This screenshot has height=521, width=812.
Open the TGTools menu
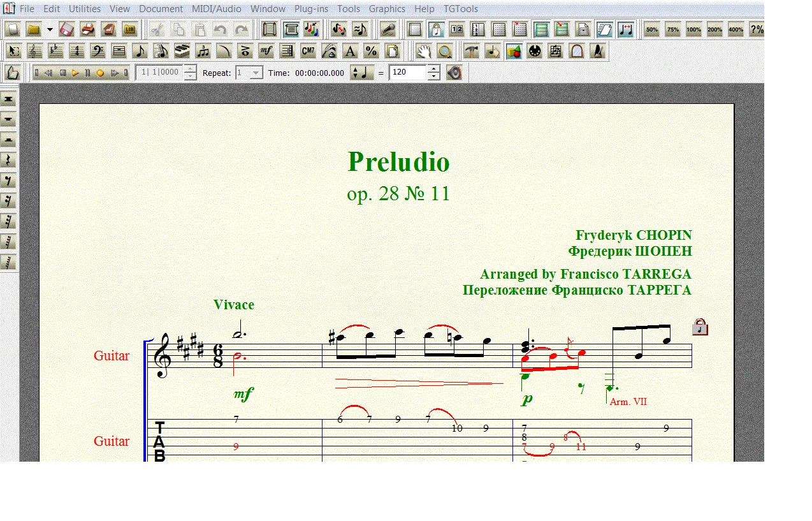coord(461,9)
